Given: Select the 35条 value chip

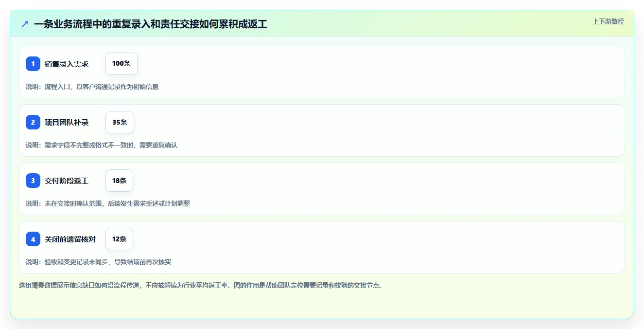Looking at the screenshot, I should (x=120, y=122).
